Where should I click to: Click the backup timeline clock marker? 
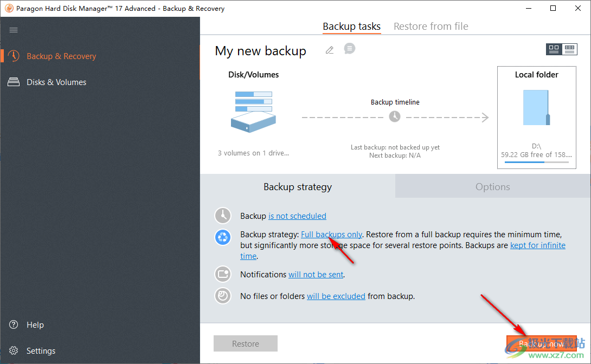(395, 116)
